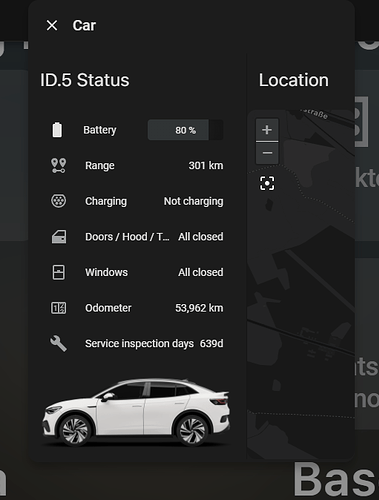This screenshot has height=500, width=379.
Task: Click the 301 km range value
Action: click(x=206, y=165)
